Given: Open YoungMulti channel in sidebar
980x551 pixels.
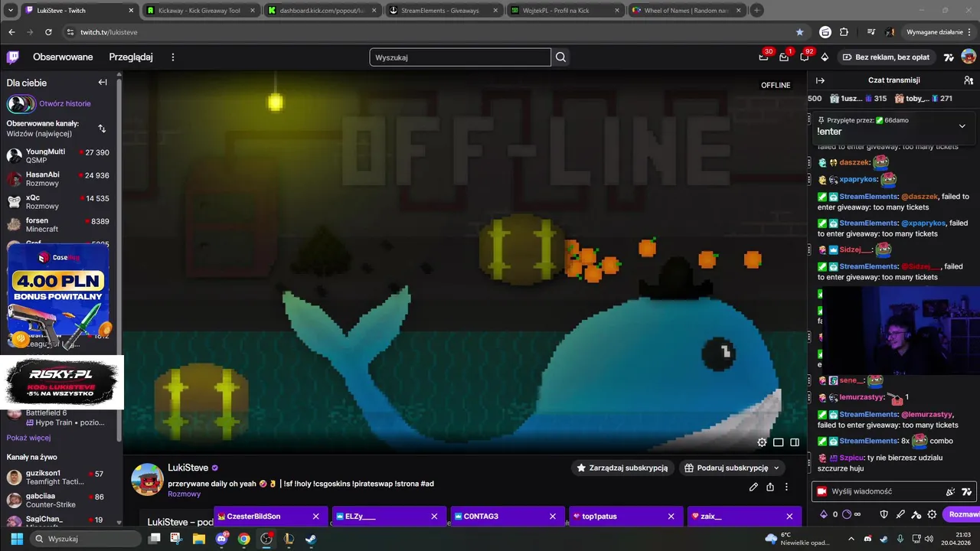Looking at the screenshot, I should pyautogui.click(x=60, y=156).
